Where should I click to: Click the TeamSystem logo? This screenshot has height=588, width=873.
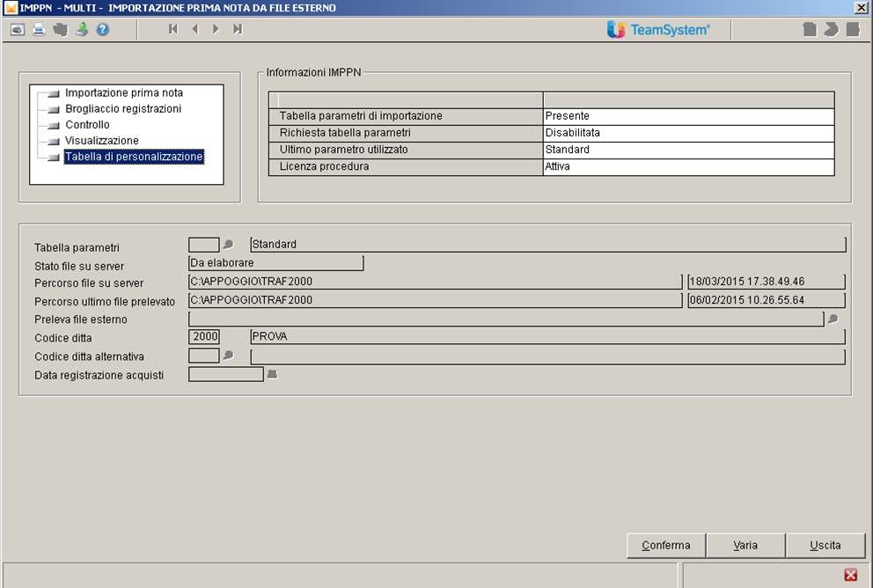(658, 30)
